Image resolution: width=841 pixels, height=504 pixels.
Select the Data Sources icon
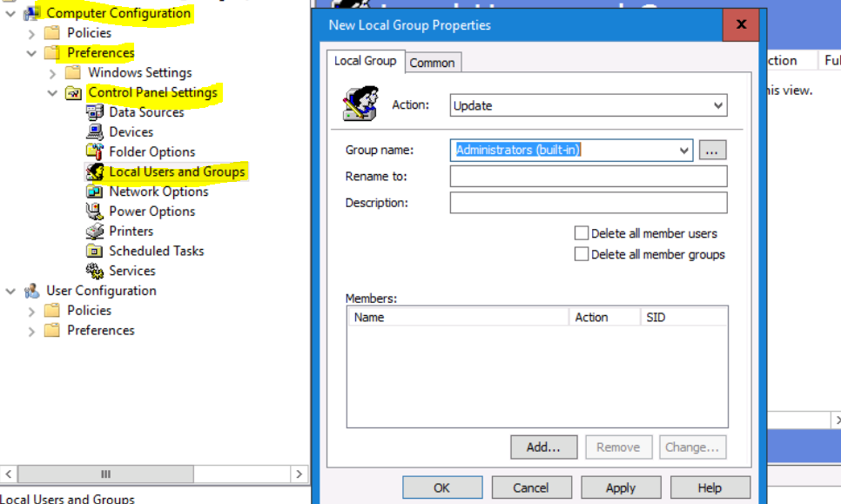click(x=94, y=111)
